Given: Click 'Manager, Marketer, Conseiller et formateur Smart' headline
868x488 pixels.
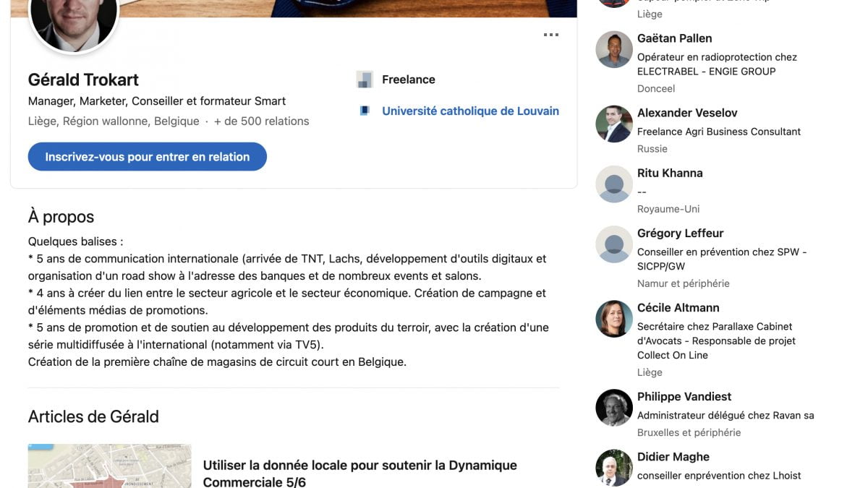Looking at the screenshot, I should coord(157,101).
